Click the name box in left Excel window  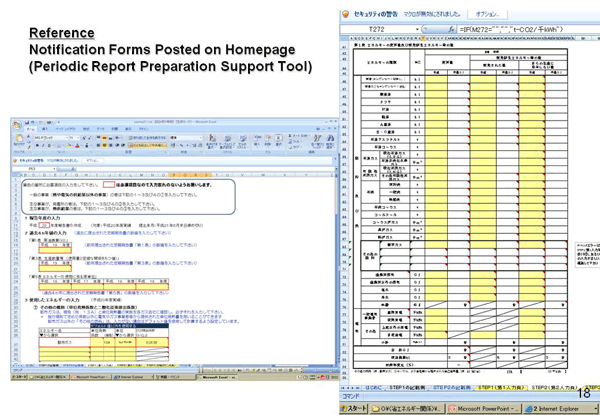pos(33,169)
